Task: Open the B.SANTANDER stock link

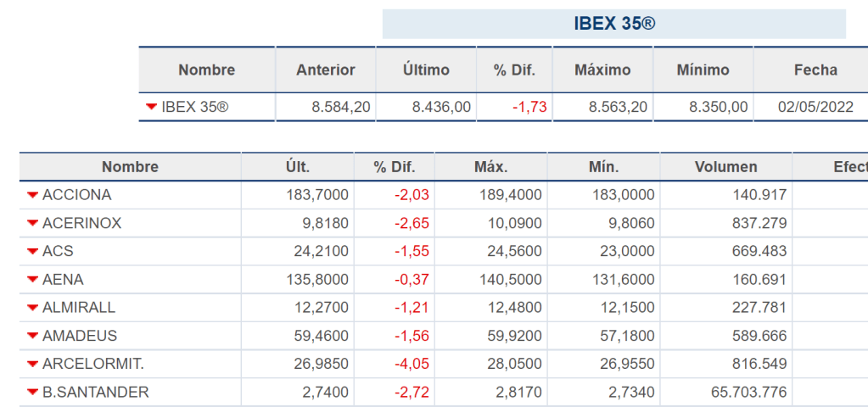Action: pyautogui.click(x=95, y=392)
